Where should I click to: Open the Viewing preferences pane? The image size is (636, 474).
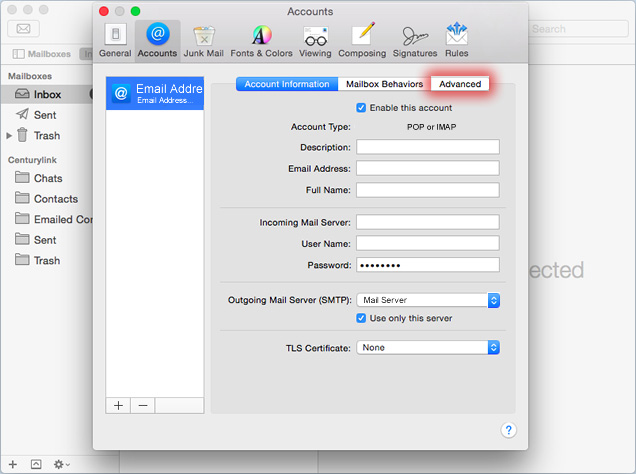click(315, 40)
